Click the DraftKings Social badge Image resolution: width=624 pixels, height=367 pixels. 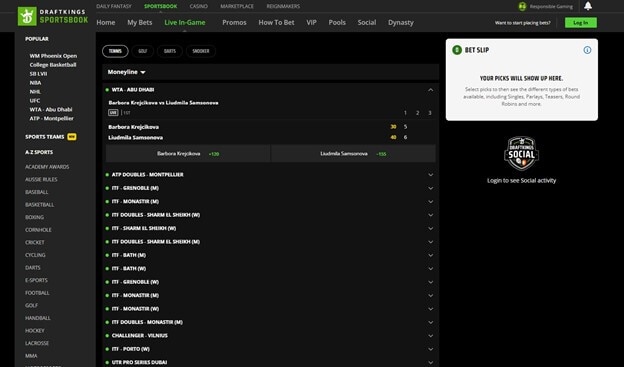pyautogui.click(x=521, y=154)
